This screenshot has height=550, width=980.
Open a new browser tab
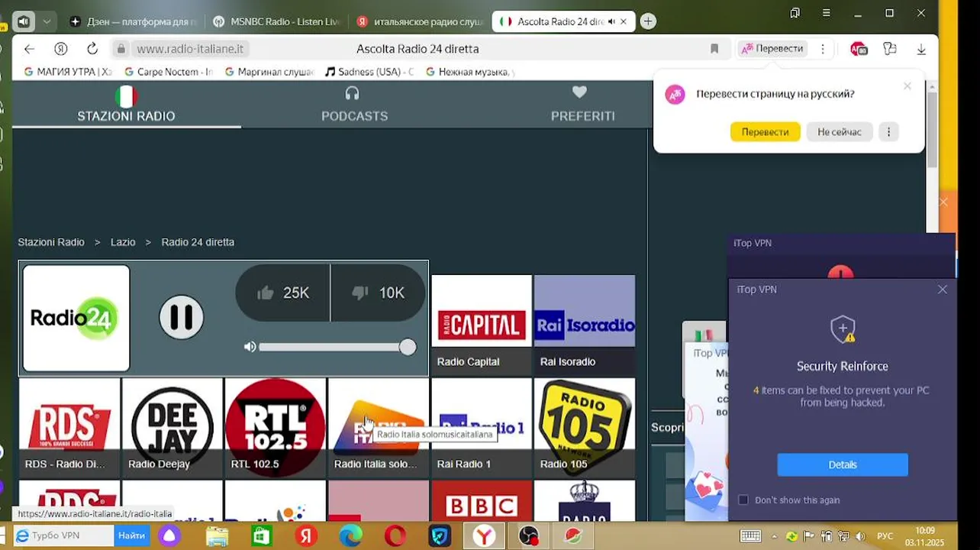coord(648,21)
